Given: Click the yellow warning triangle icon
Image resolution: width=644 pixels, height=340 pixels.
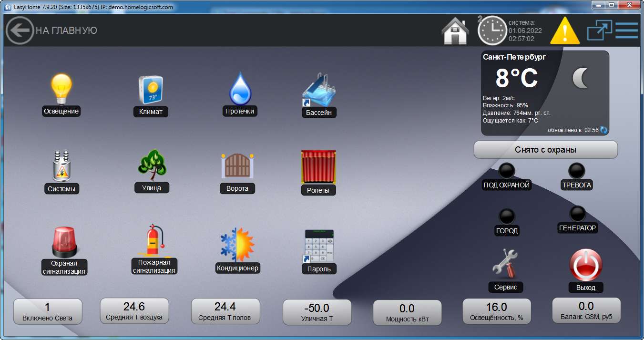Looking at the screenshot, I should [565, 31].
